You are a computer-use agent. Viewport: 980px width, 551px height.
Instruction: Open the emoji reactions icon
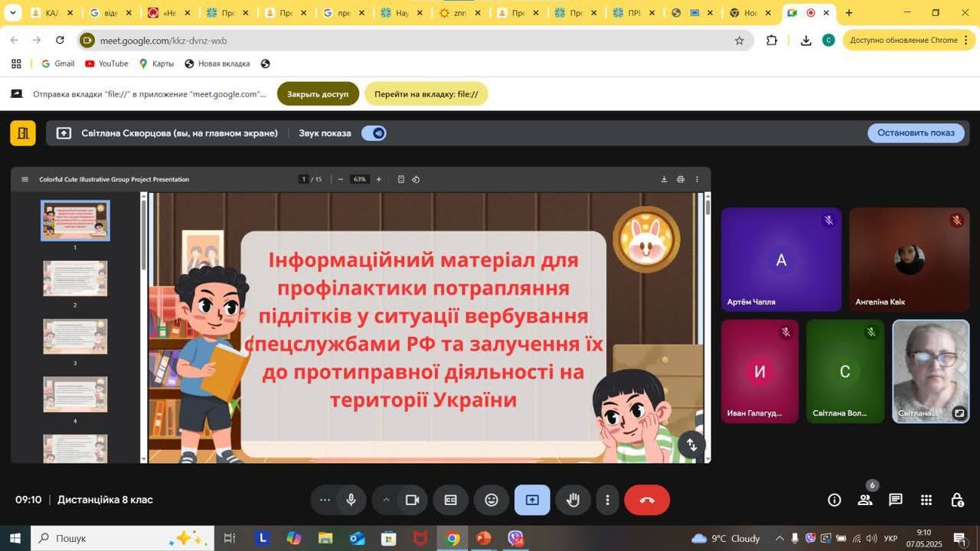492,500
